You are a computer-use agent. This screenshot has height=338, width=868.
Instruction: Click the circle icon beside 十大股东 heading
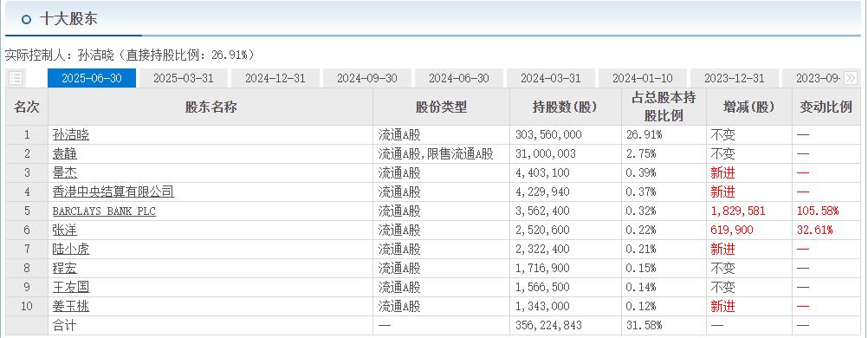tap(26, 19)
